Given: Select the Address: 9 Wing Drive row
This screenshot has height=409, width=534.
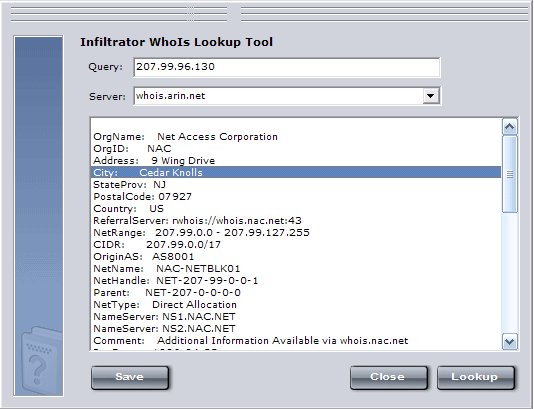Looking at the screenshot, I should 297,161.
